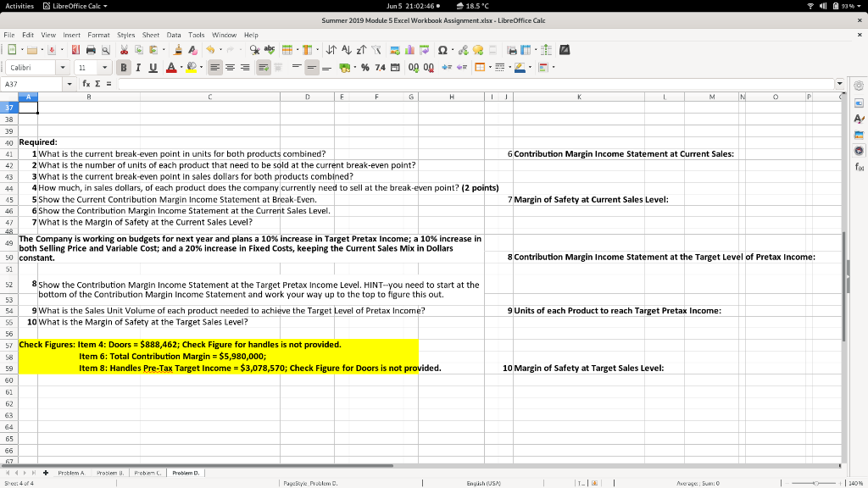The image size is (868, 488).
Task: Insert a chart
Action: coord(409,50)
